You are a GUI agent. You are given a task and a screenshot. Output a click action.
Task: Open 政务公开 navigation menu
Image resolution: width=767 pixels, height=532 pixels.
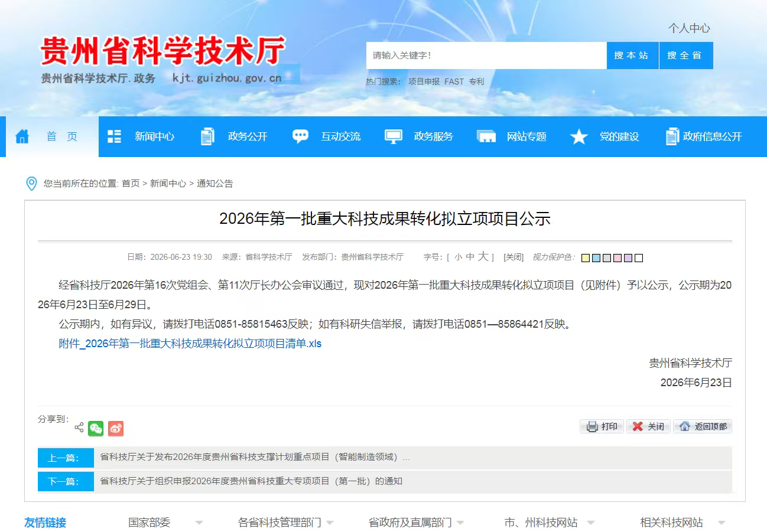click(x=248, y=136)
